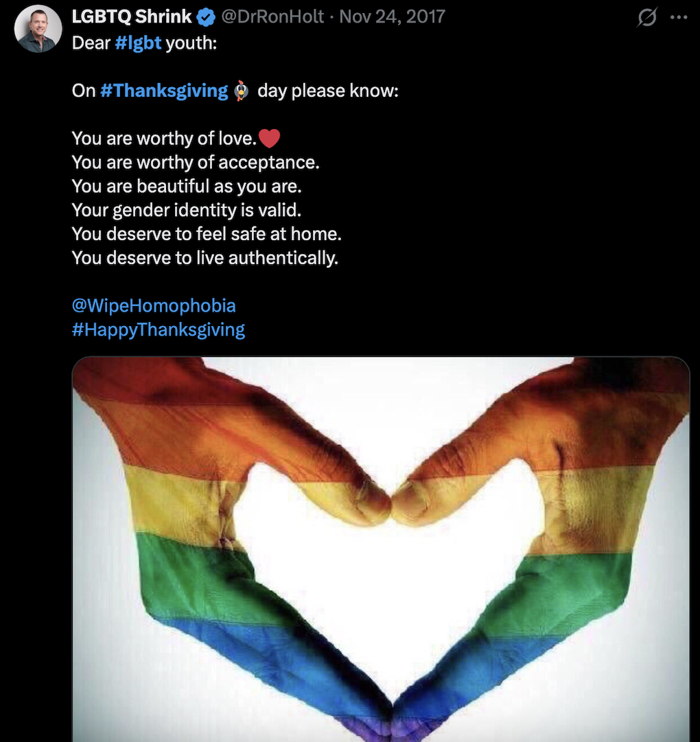Open the Grok actions icon
The height and width of the screenshot is (742, 700).
coord(646,18)
